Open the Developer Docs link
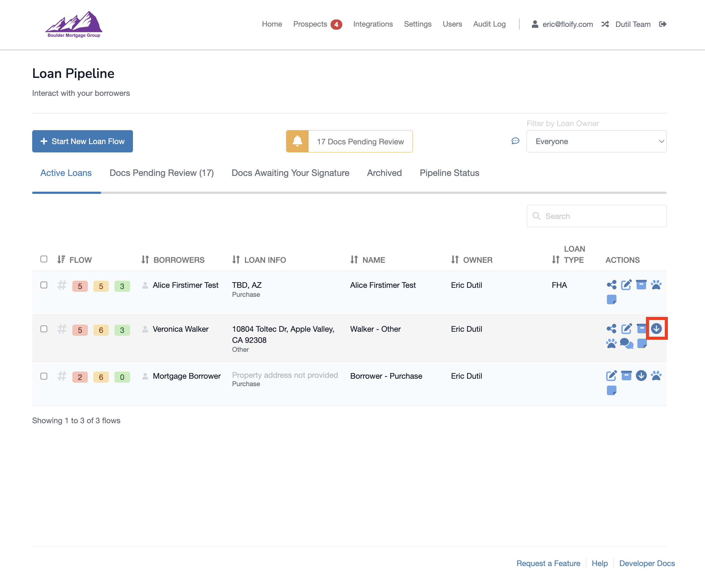Image resolution: width=705 pixels, height=588 pixels. (x=647, y=563)
